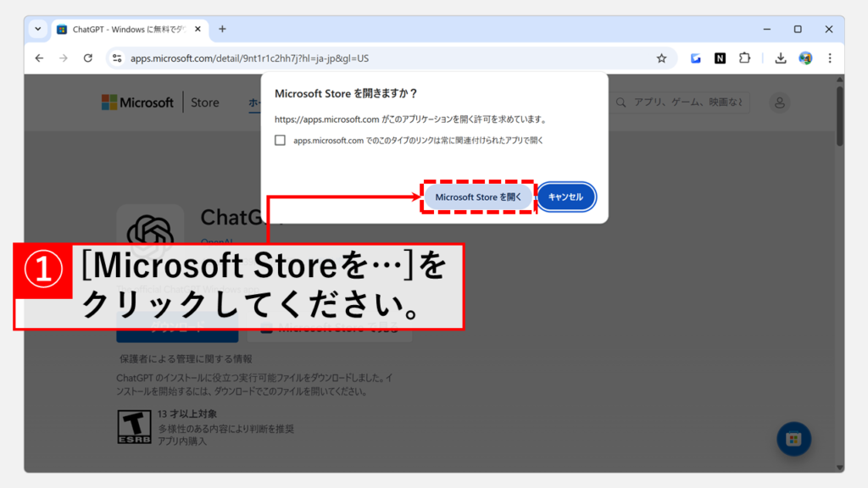Click 保護者による管理に関する情報 link
The height and width of the screenshot is (488, 868).
point(186,358)
